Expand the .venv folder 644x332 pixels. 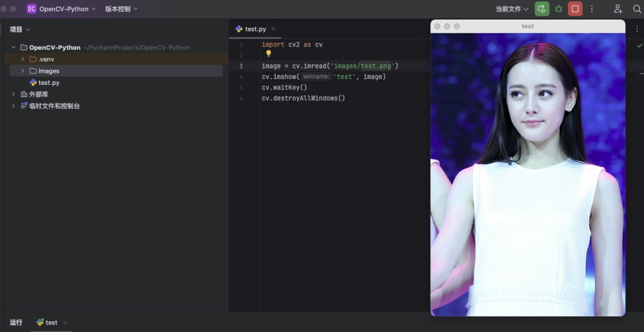23,59
